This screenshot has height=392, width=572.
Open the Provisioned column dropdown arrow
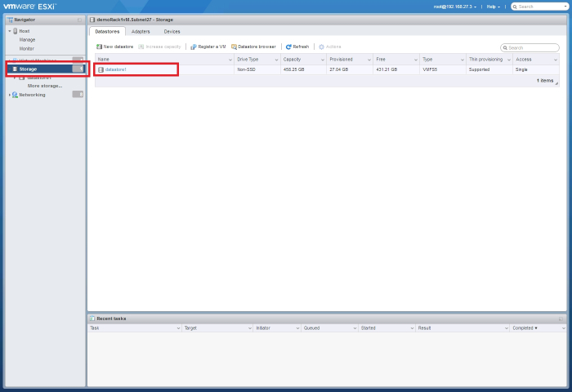[369, 60]
